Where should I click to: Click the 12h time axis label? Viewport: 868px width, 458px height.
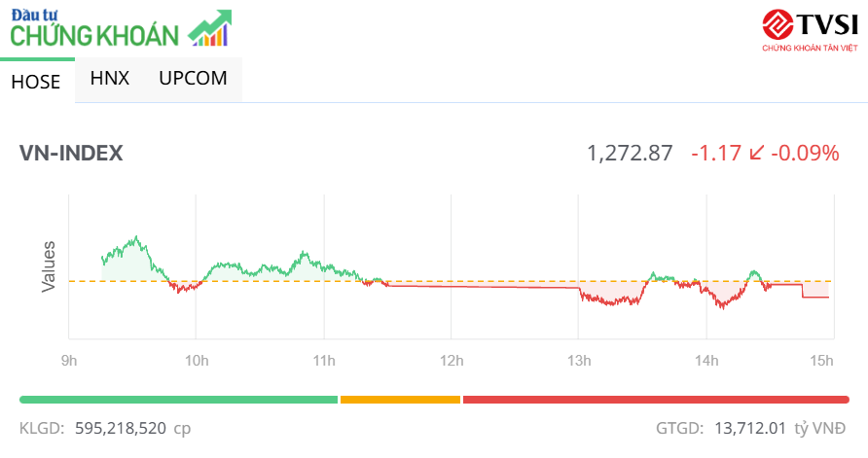452,361
